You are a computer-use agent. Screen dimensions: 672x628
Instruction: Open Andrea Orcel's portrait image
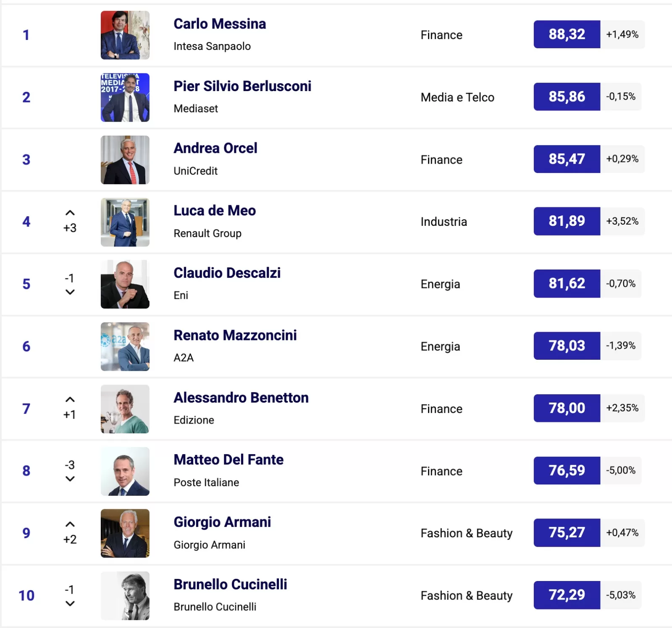click(x=125, y=160)
